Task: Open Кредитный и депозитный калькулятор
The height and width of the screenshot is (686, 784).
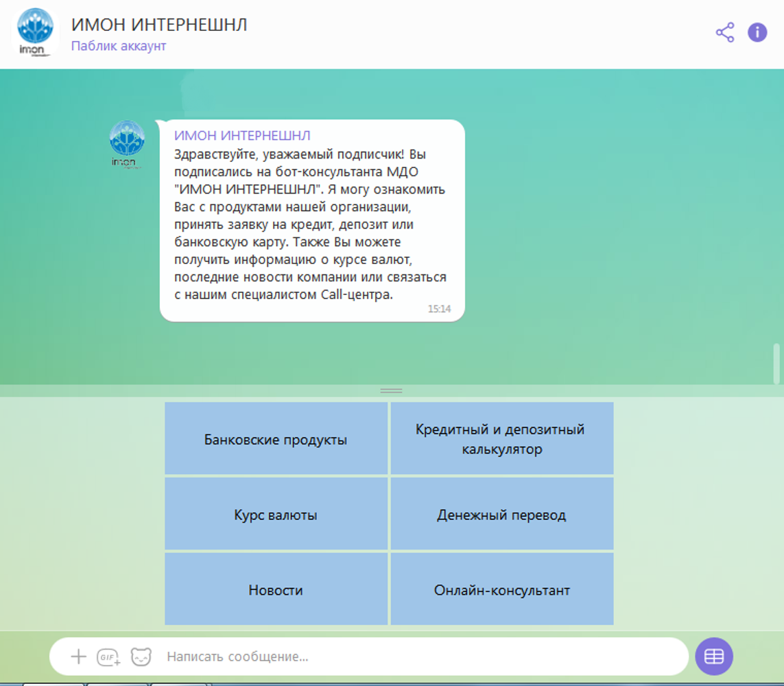Action: click(501, 439)
